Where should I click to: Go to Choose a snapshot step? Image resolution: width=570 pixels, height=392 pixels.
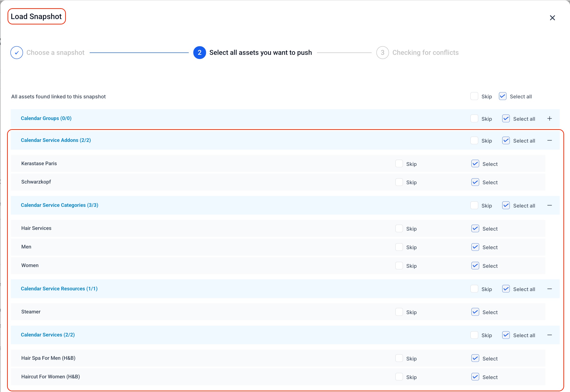[55, 52]
